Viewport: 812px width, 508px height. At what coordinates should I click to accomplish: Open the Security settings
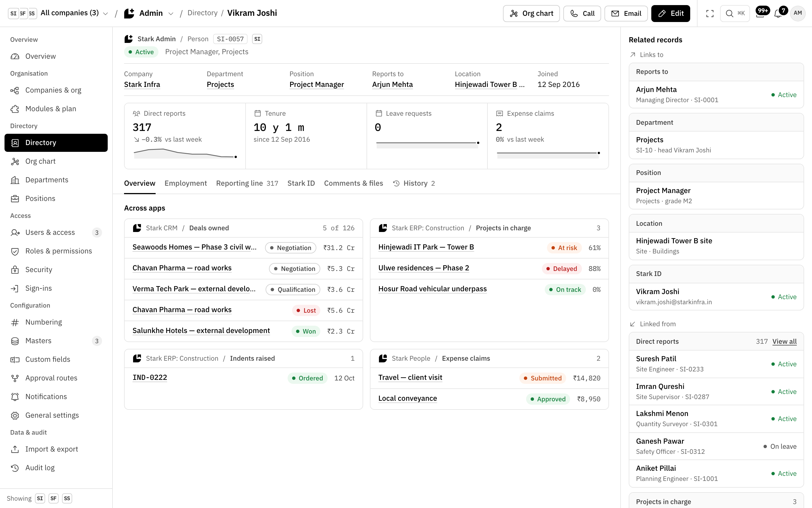pos(56,270)
